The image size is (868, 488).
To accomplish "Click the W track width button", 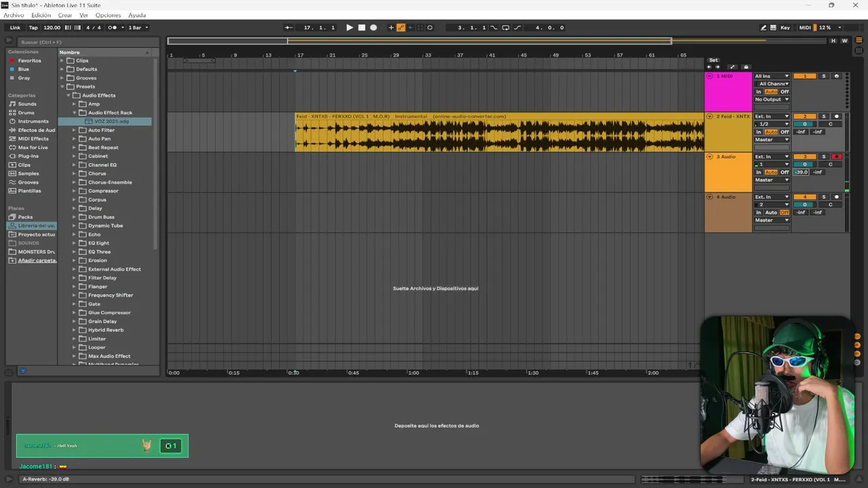I will tap(844, 41).
